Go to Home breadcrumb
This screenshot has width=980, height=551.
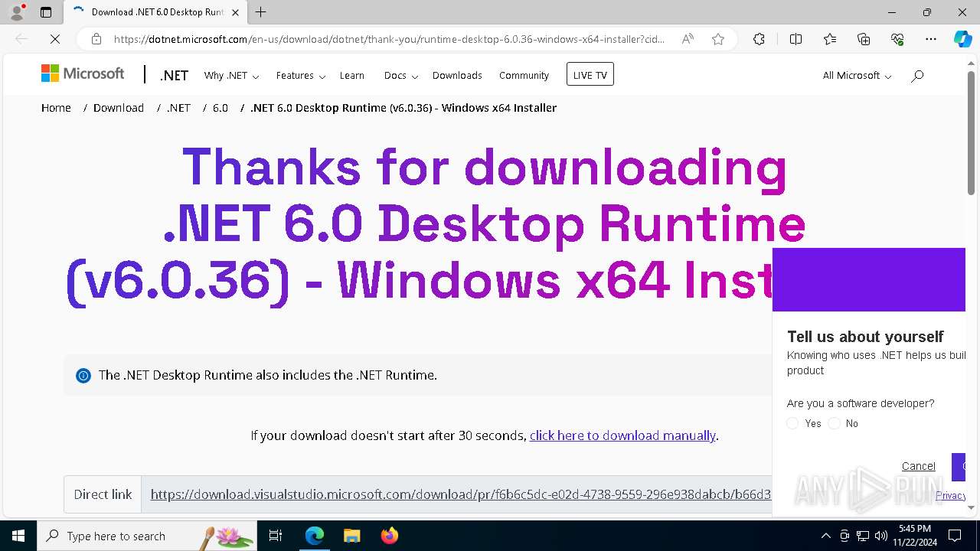point(56,108)
